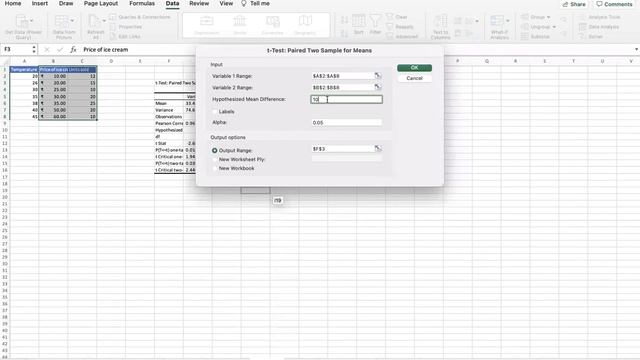Screen dimensions: 640x360
Task: Click the Output Range reference field
Action: [x=342, y=149]
